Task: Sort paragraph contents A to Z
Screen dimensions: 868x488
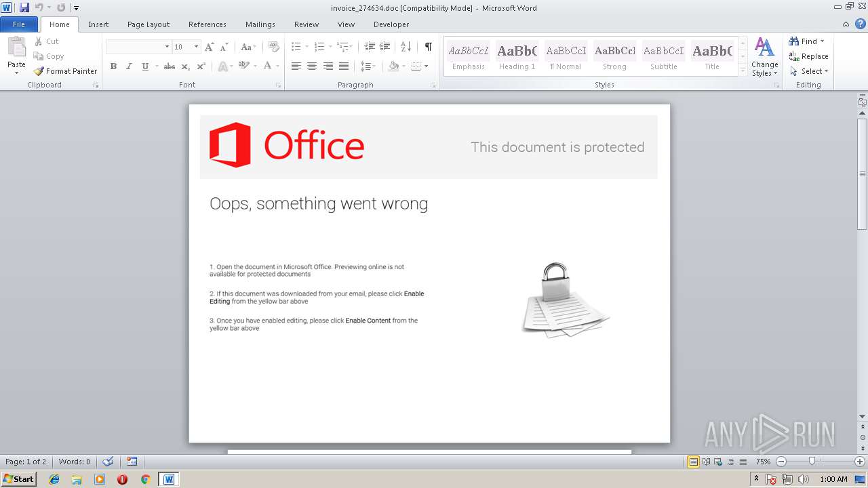Action: tap(406, 47)
